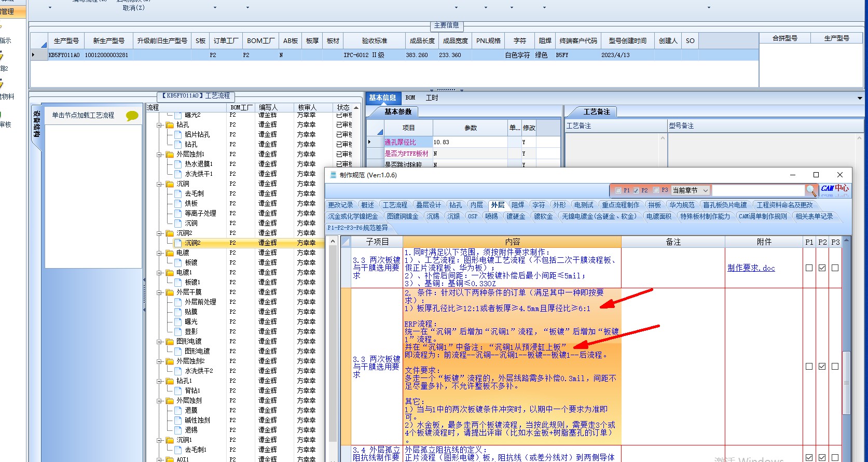Click the page icon of 等离子处理 step

pos(178,213)
